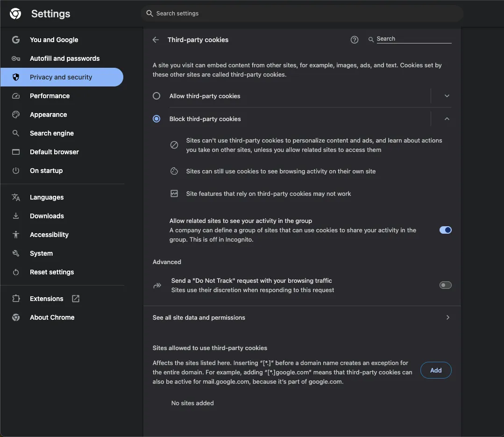Image resolution: width=504 pixels, height=437 pixels.
Task: Collapse the Block third-party cookies details
Action: coord(447,119)
